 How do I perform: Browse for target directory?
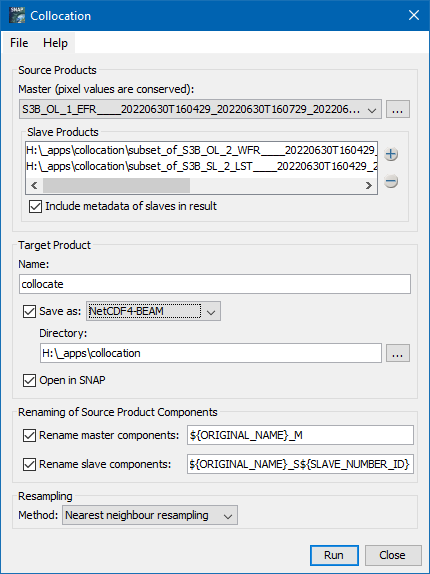pyautogui.click(x=398, y=353)
